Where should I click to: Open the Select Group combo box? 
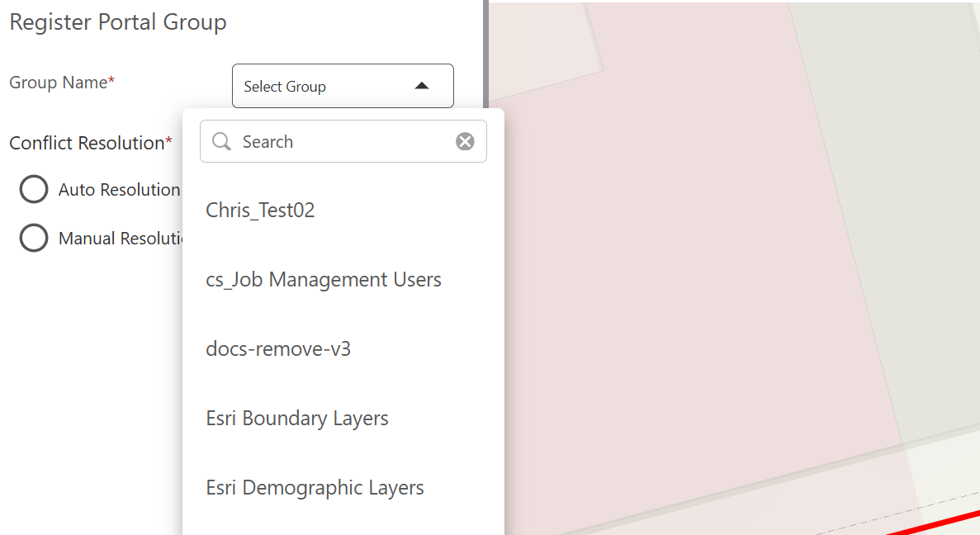click(343, 86)
